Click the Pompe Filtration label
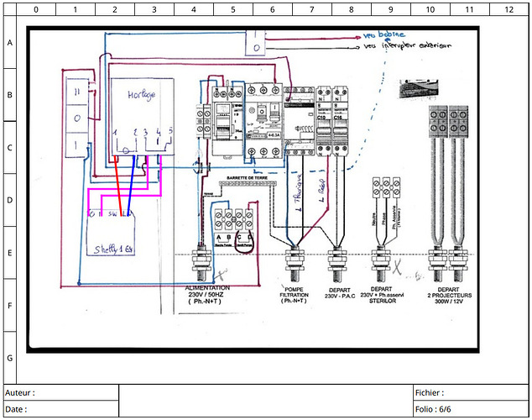The width and height of the screenshot is (532, 420). tap(294, 295)
